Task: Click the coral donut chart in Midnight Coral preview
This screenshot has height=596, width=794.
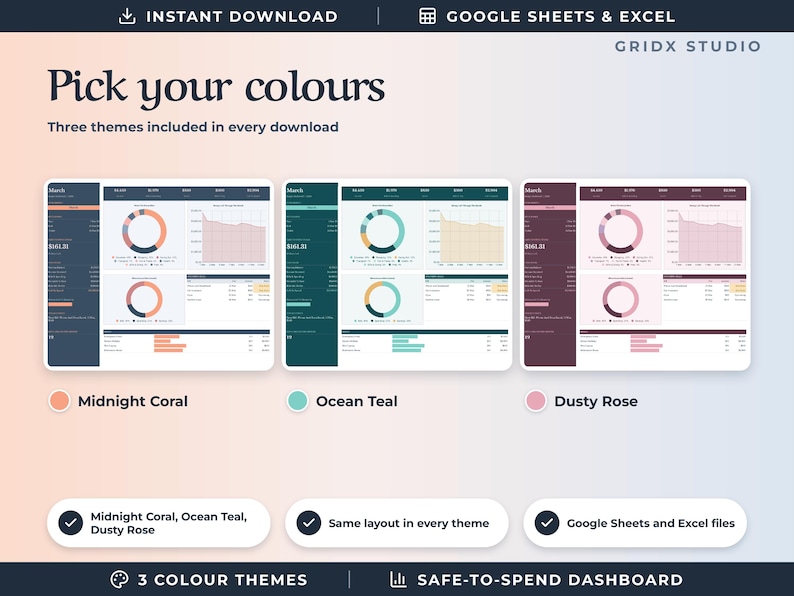Action: [x=144, y=230]
